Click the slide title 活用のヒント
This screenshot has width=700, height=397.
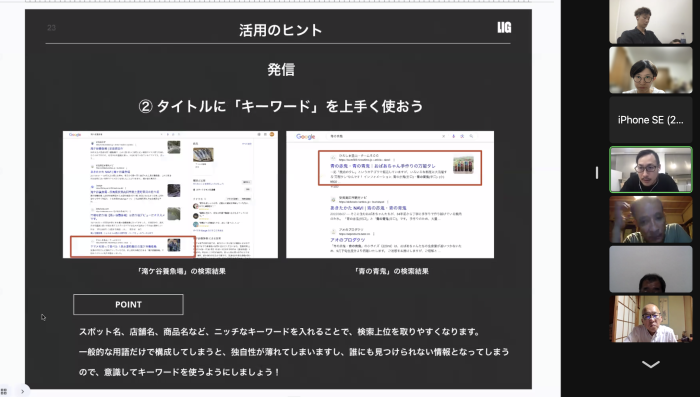click(280, 30)
